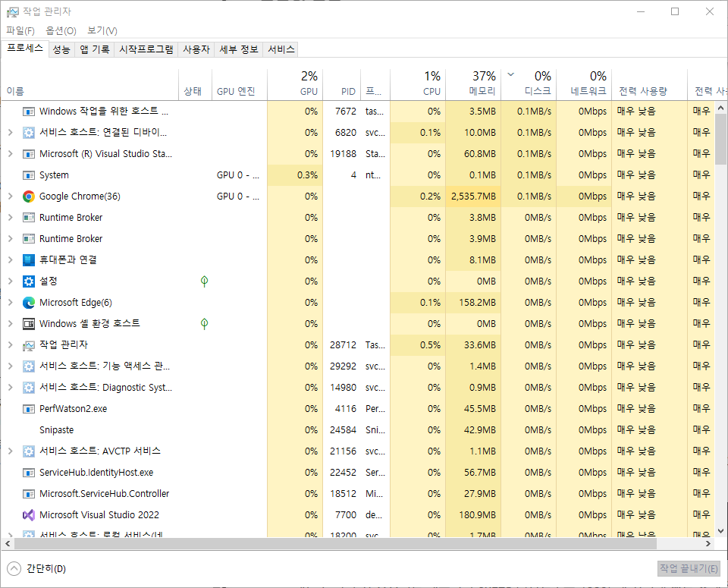Click the 간단히(D) fewer details link
This screenshot has height=588, width=728.
(x=46, y=568)
